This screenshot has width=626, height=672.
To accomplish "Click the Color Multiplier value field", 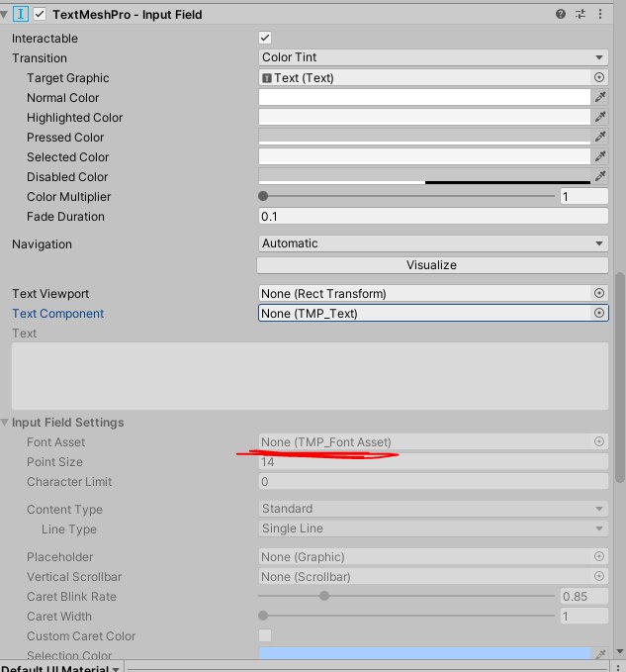I will (584, 196).
